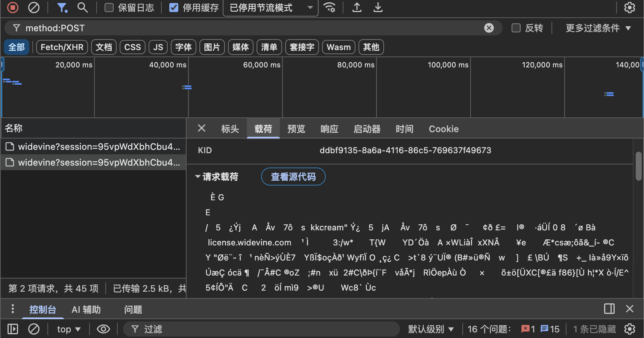Viewport: 644px width, 338px height.
Task: Click the 140,00 ms overview marker
Action: click(627, 65)
